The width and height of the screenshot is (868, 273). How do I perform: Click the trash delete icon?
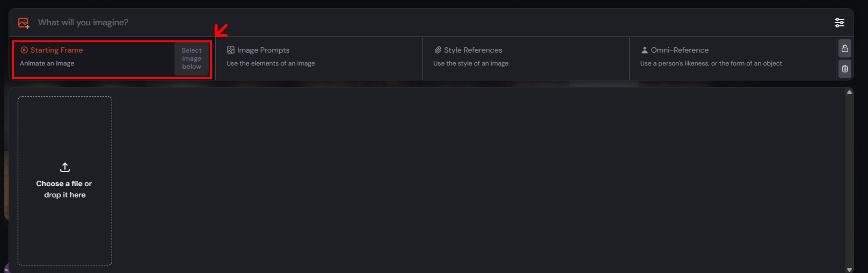[x=845, y=69]
